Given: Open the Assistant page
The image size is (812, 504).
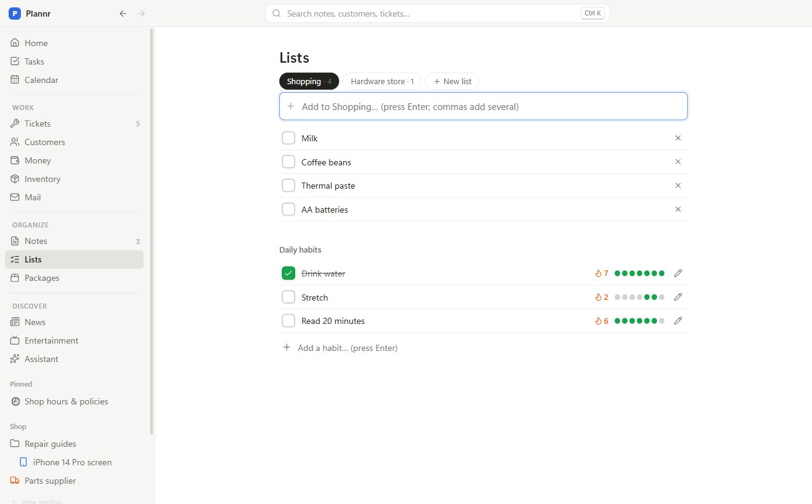Looking at the screenshot, I should coord(74,359).
